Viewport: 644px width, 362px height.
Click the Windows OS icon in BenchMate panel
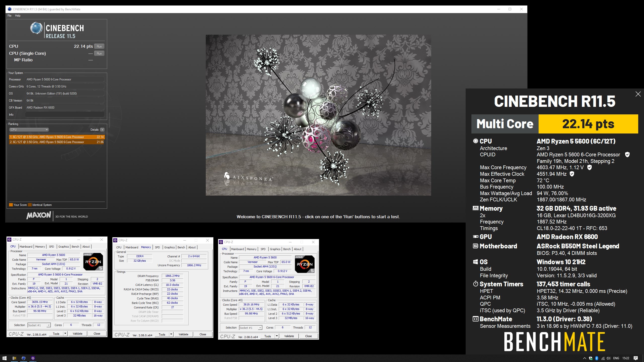(x=475, y=262)
